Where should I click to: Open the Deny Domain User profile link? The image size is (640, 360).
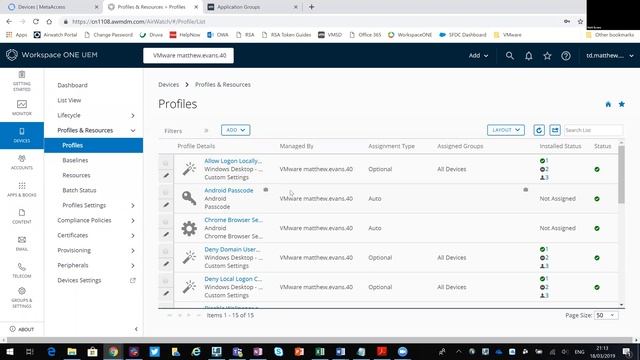[x=232, y=249]
